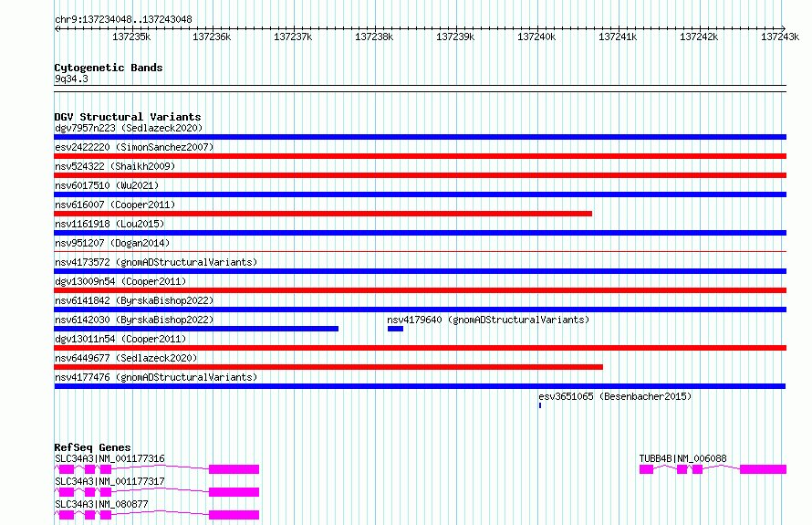Viewport: 812px width, 525px height.
Task: Click esv3651065 (Besenbacher2015) label
Action: (615, 396)
